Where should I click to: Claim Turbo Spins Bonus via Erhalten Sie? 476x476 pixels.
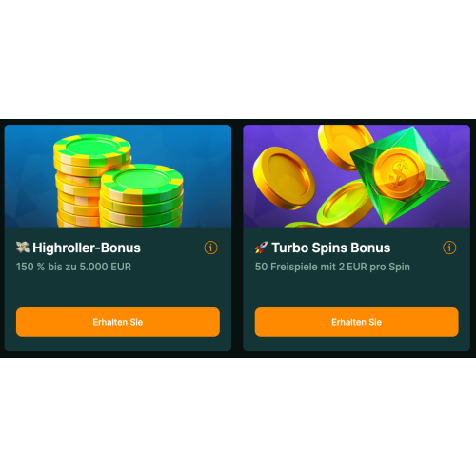click(x=356, y=322)
